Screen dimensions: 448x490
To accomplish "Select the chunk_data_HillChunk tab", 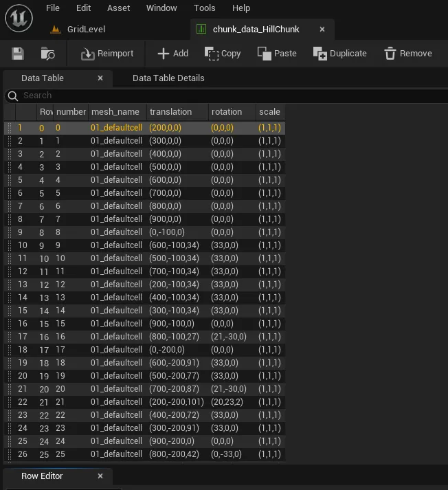I will point(256,30).
